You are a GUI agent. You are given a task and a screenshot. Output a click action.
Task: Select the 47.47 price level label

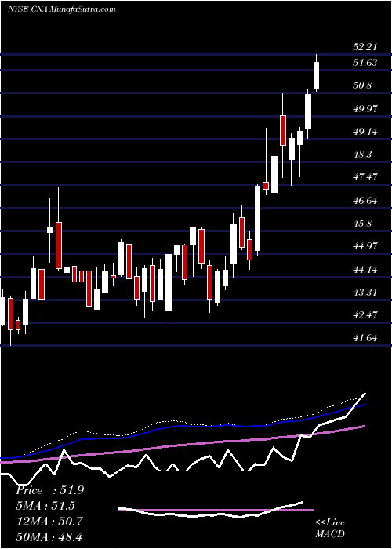click(365, 177)
